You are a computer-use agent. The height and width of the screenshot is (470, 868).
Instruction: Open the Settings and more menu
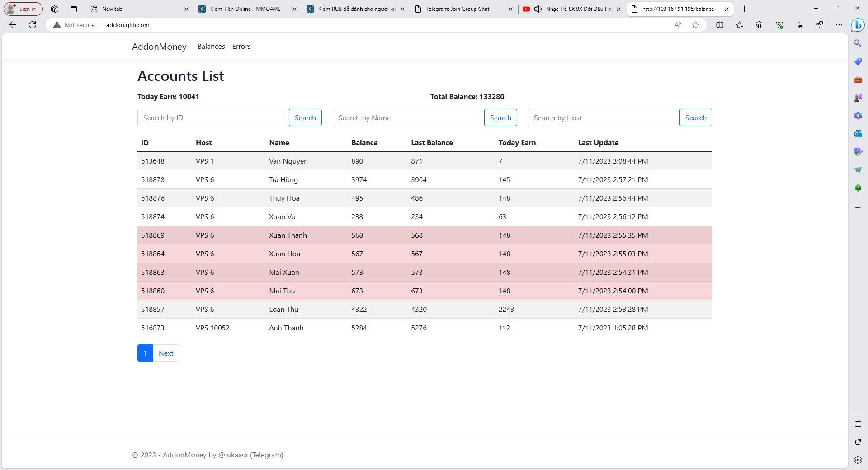(x=839, y=25)
